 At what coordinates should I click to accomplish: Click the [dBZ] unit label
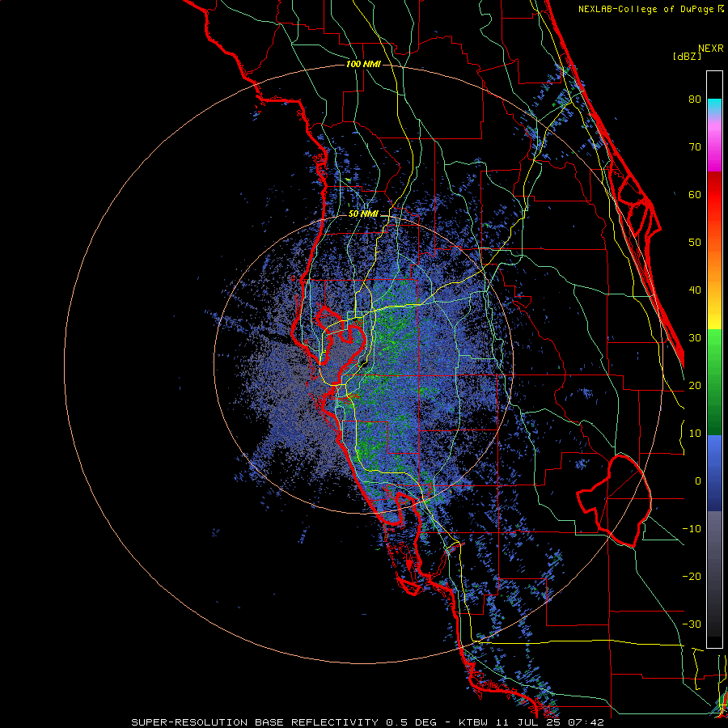click(687, 56)
